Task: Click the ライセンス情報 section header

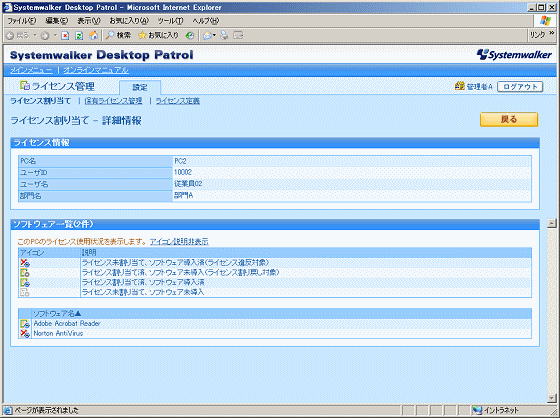Action: coord(275,143)
